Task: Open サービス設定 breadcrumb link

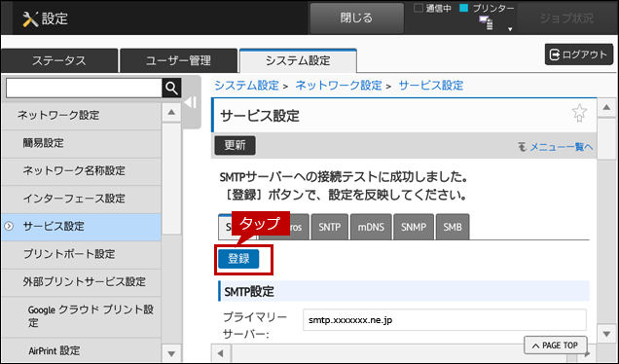Action: tap(431, 86)
